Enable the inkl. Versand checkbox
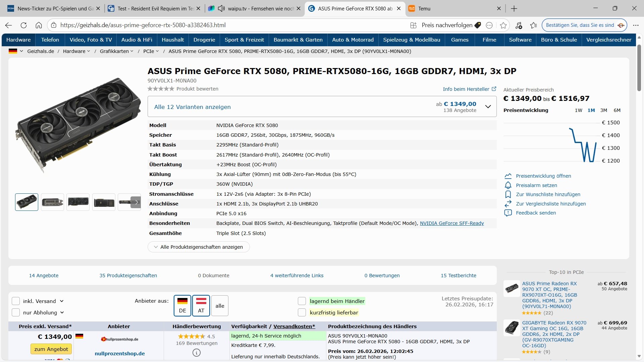This screenshot has height=362, width=644. [16, 301]
